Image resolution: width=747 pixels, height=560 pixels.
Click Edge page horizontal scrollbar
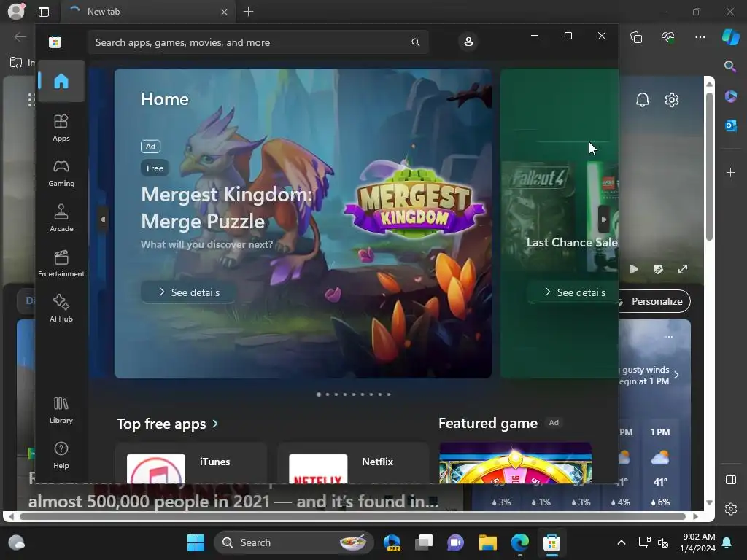pos(352,516)
